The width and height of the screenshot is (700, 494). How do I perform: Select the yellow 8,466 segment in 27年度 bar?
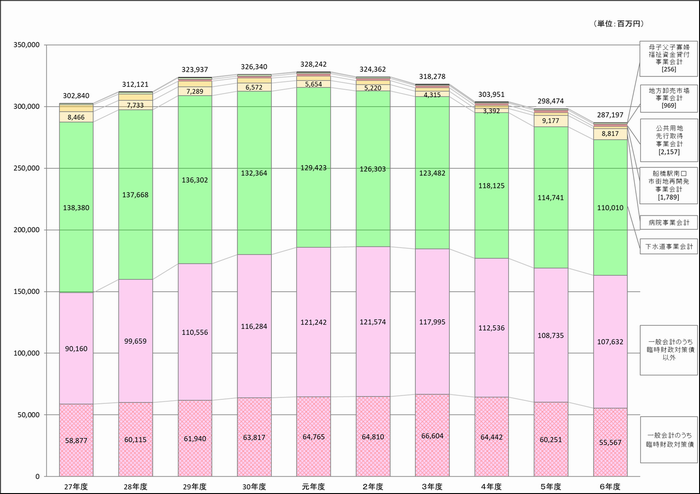(x=76, y=117)
